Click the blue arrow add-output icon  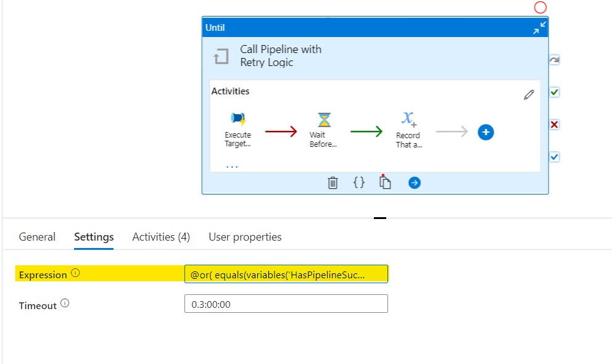pyautogui.click(x=415, y=183)
